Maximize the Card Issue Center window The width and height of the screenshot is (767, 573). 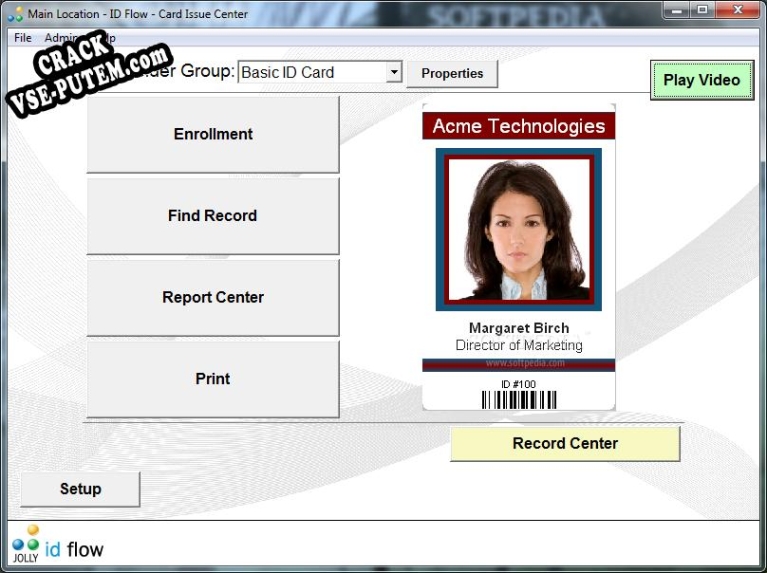702,10
